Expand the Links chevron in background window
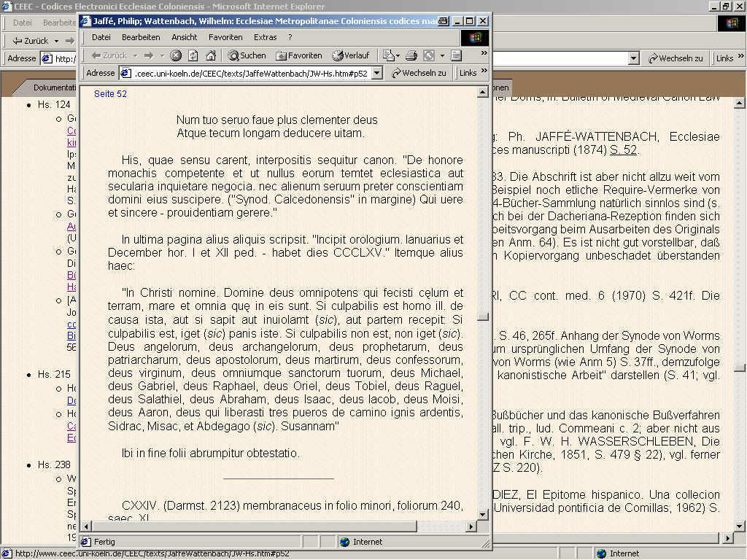 coord(740,55)
